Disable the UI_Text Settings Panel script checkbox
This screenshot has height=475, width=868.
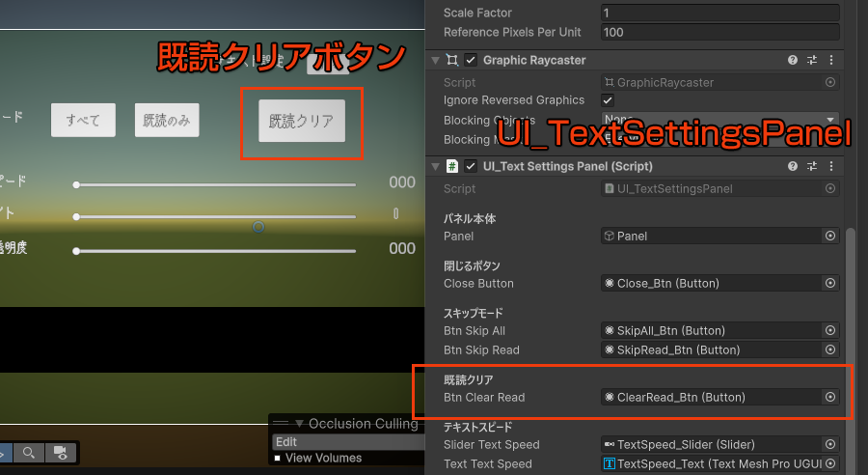pos(471,166)
